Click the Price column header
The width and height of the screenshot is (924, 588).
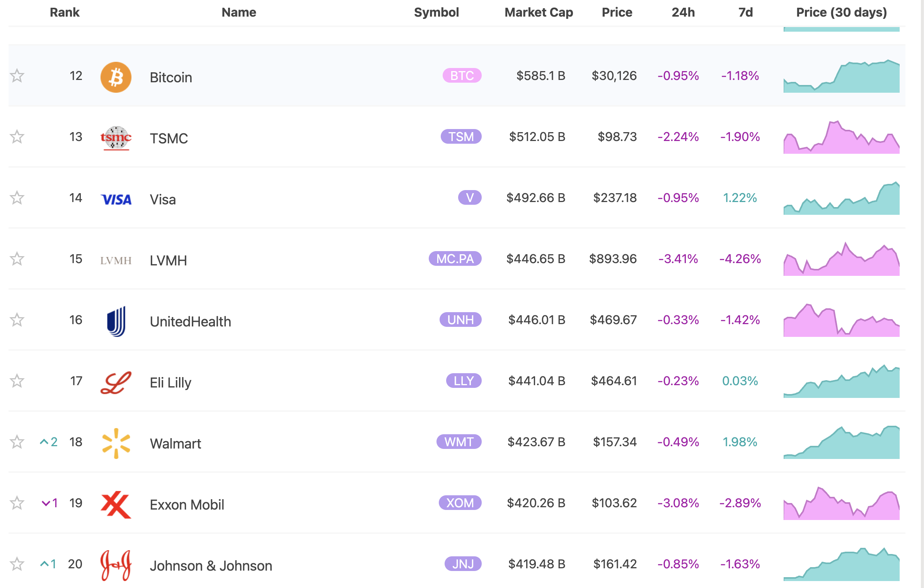617,12
